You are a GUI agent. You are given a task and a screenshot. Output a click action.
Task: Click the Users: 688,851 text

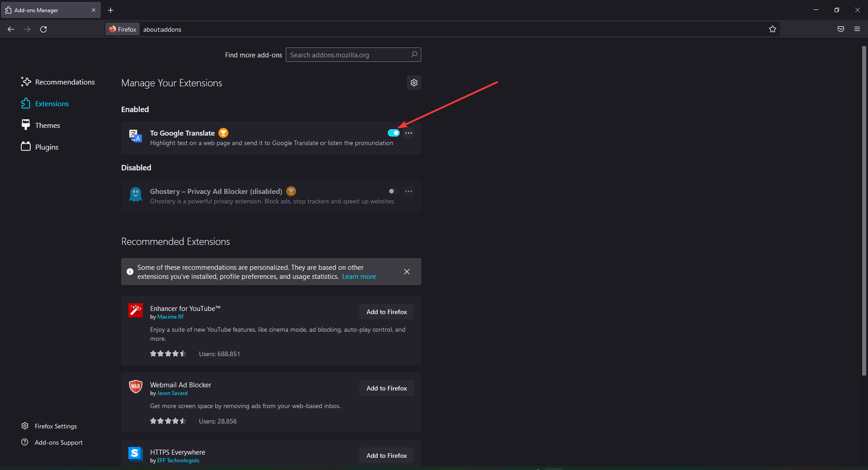point(219,354)
